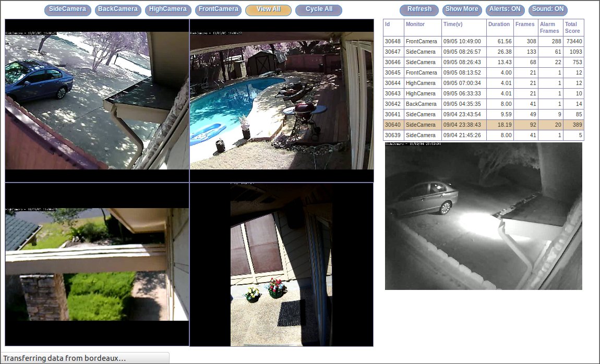Click the View All button
The image size is (600, 364).
(x=268, y=10)
